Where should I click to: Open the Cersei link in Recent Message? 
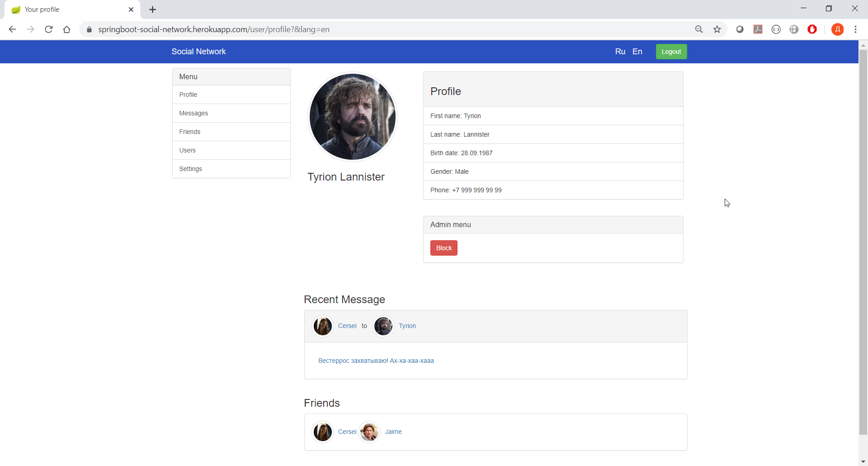point(347,326)
